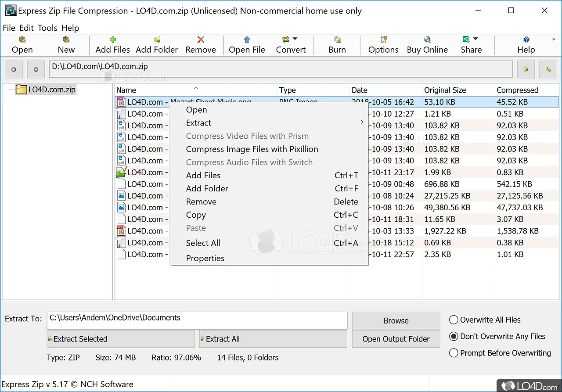This screenshot has width=562, height=392.
Task: Sort by the Date column header
Action: [386, 90]
